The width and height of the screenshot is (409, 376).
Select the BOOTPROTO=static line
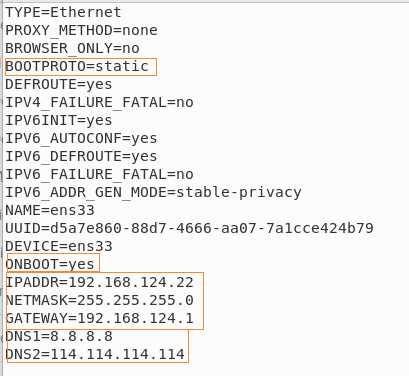click(77, 66)
